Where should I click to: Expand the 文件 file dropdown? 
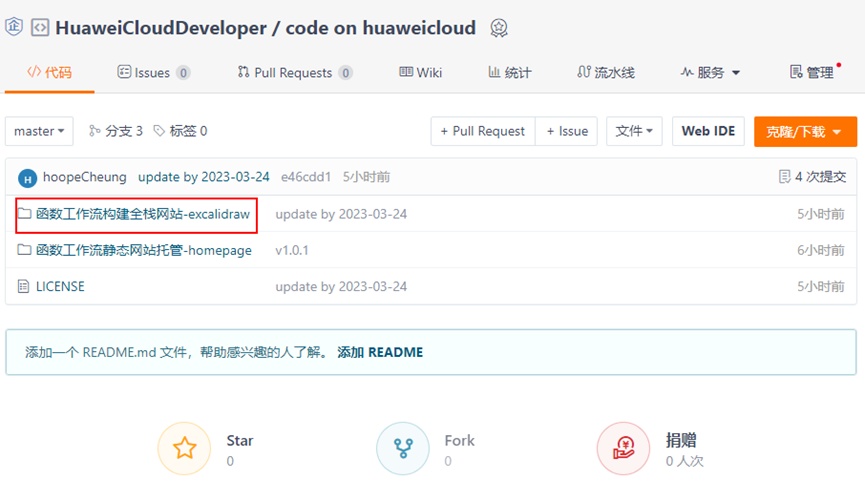[634, 131]
